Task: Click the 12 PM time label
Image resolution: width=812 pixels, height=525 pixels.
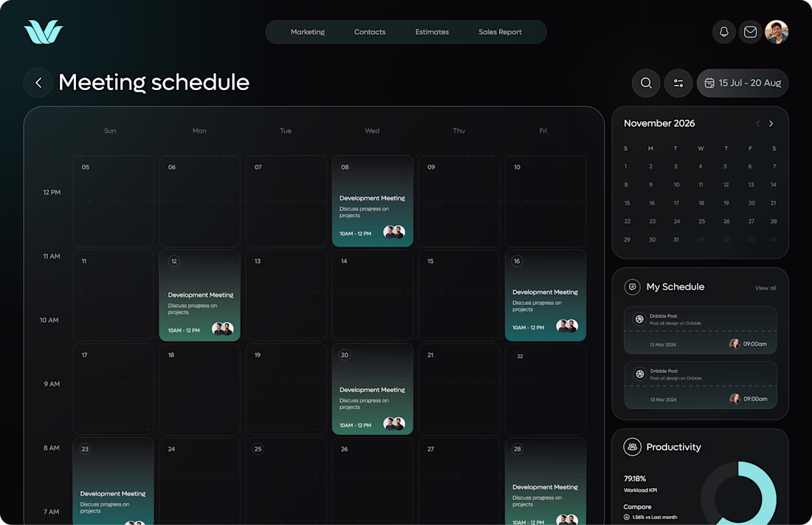Action: [52, 192]
